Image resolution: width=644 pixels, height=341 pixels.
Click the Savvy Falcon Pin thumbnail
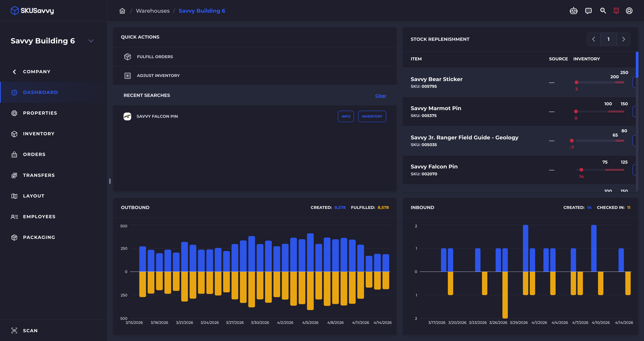127,116
